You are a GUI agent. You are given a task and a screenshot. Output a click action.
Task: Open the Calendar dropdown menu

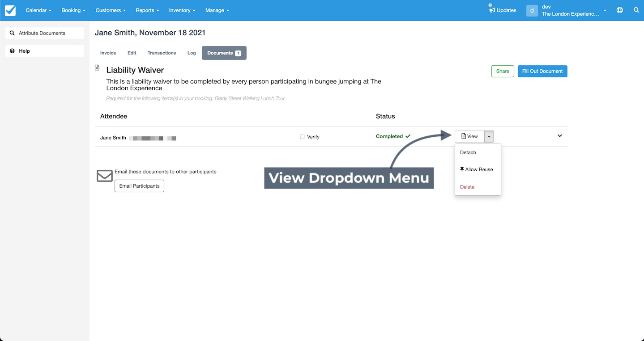pos(38,10)
